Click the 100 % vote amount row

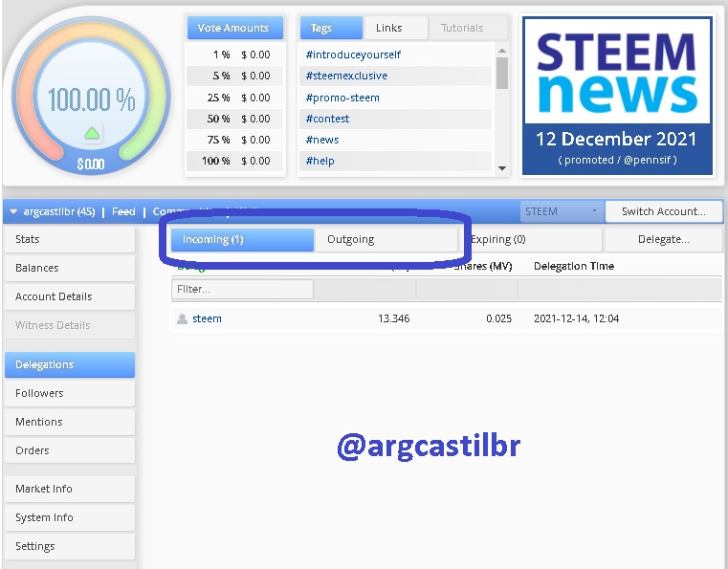pyautogui.click(x=235, y=161)
